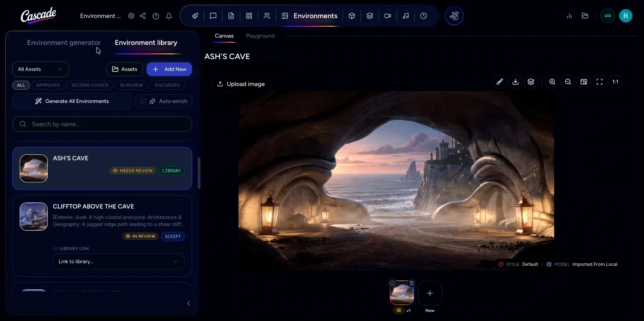Open the chat bubble section icon
This screenshot has width=644, height=321.
pos(213,16)
